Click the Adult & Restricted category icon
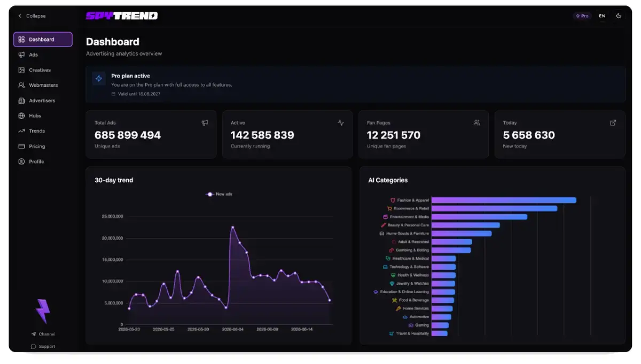 (x=394, y=242)
